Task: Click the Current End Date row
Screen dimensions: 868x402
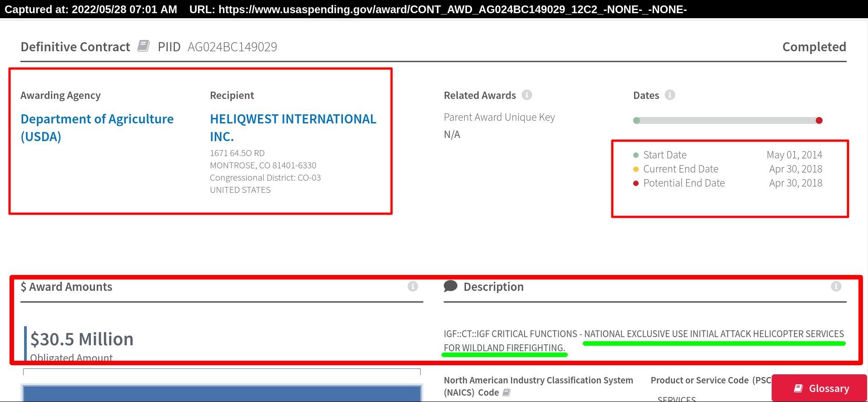Action: pyautogui.click(x=728, y=169)
